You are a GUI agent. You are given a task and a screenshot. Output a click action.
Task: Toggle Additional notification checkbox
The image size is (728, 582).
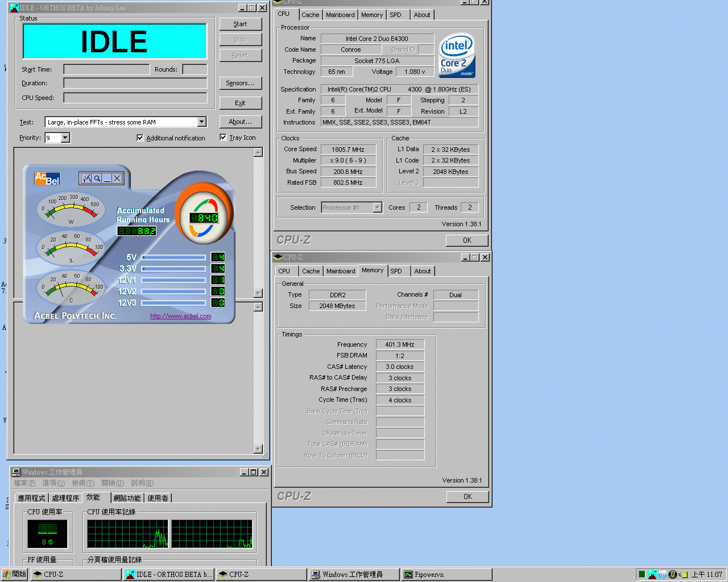pos(140,138)
